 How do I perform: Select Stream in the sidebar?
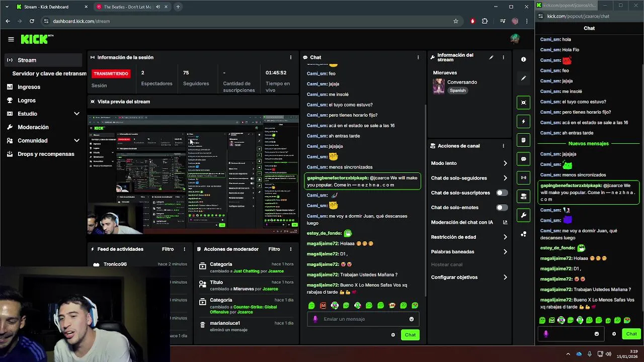point(42,60)
